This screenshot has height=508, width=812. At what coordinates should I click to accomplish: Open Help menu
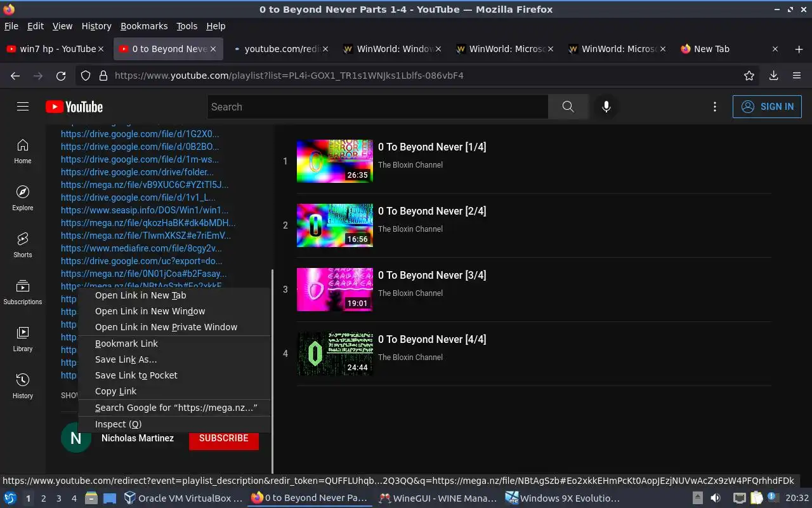click(x=216, y=26)
